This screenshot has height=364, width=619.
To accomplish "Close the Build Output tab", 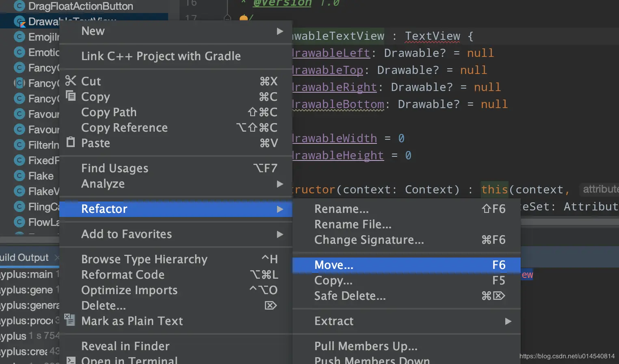I will coord(57,258).
